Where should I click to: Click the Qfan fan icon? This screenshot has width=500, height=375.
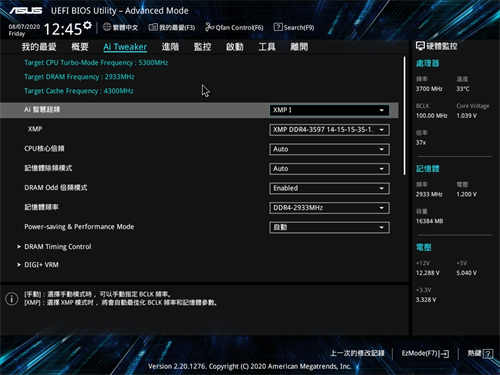click(x=209, y=27)
